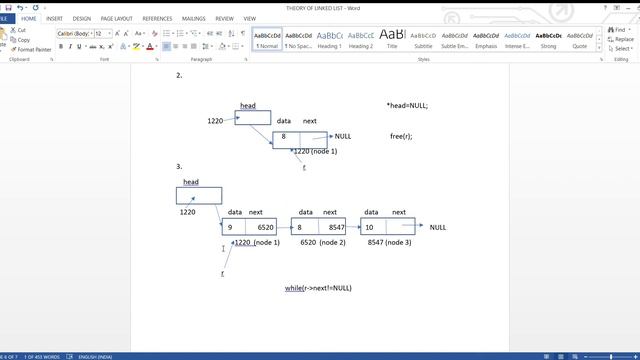Switch to the INSERT tab
Screen dimensions: 640x360
pos(54,19)
